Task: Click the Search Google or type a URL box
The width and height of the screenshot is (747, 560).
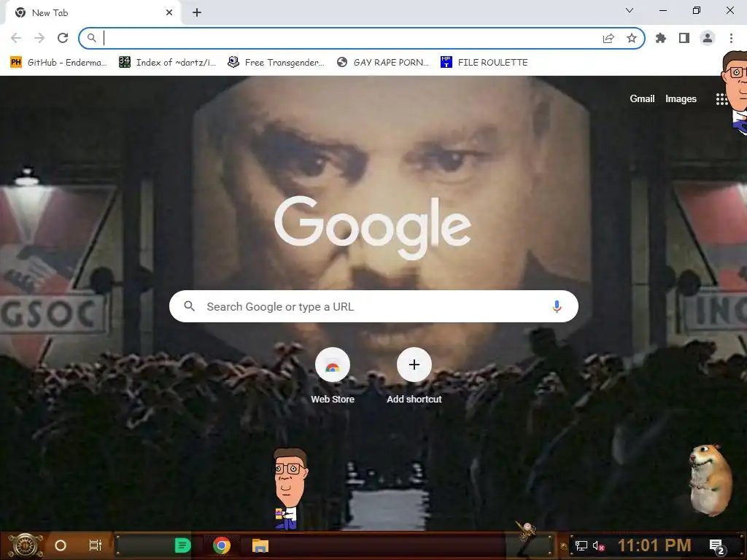Action: click(x=373, y=306)
